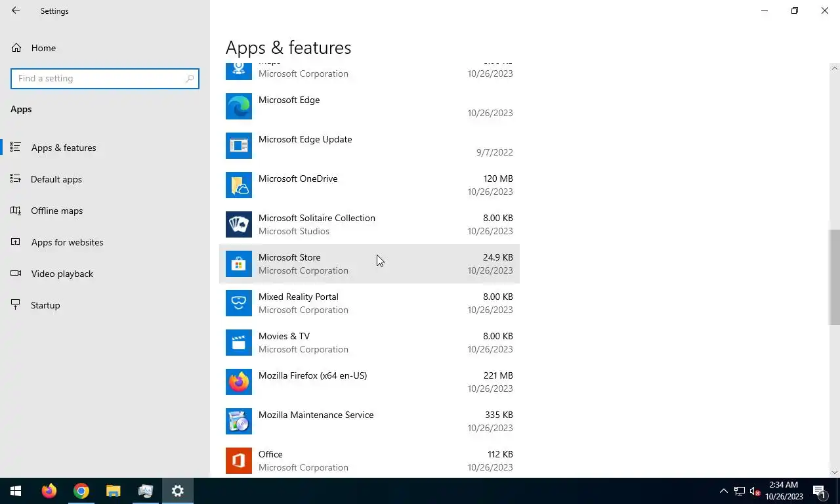Open the Startup apps page
Image resolution: width=840 pixels, height=504 pixels.
[105, 305]
